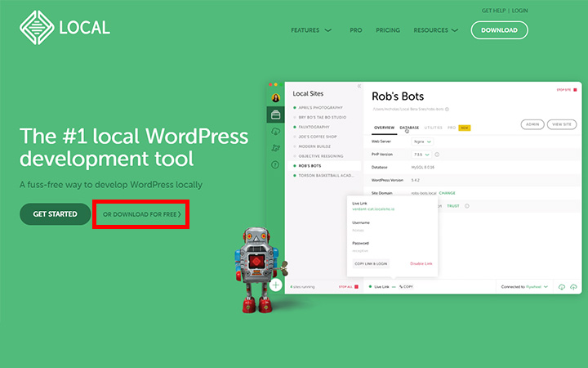Click the Disable Link option
The height and width of the screenshot is (368, 588).
click(421, 263)
